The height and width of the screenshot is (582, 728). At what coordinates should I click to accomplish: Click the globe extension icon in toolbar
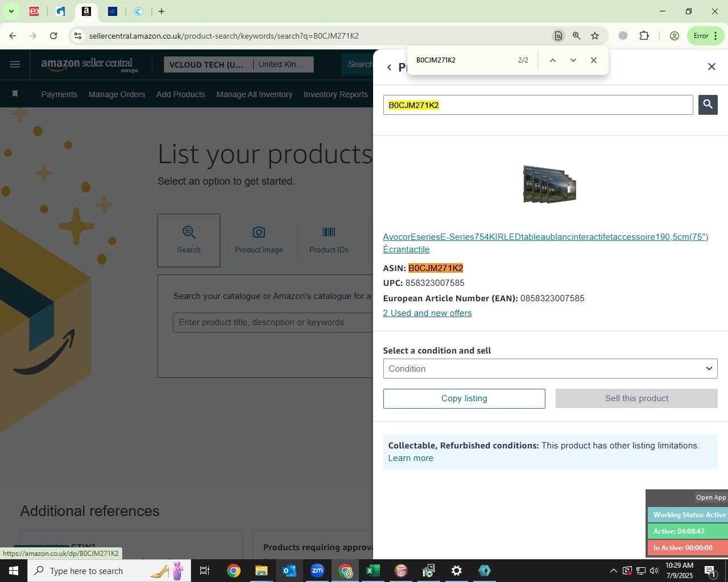coord(623,36)
